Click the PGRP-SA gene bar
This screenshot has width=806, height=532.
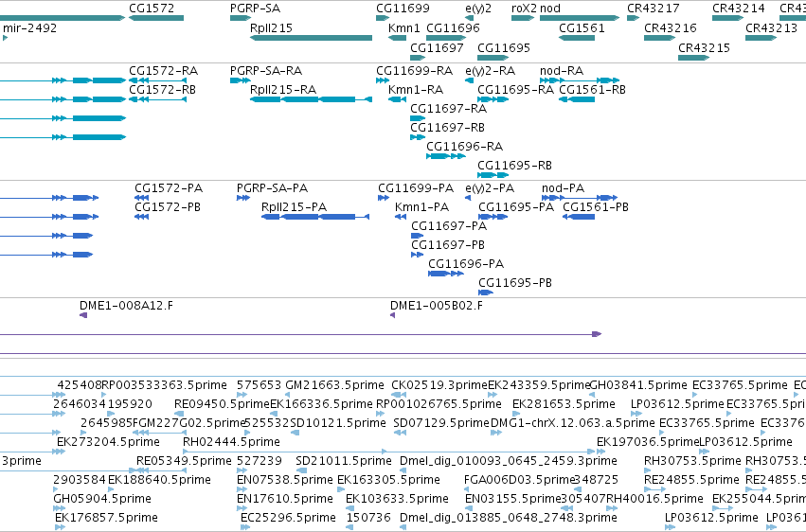pos(241,18)
